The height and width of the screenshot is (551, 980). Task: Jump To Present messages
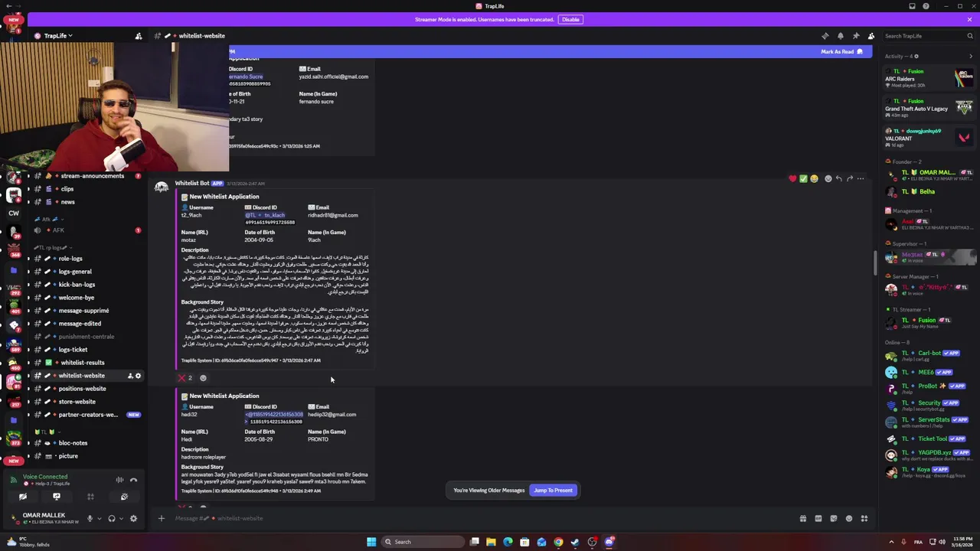pos(553,491)
